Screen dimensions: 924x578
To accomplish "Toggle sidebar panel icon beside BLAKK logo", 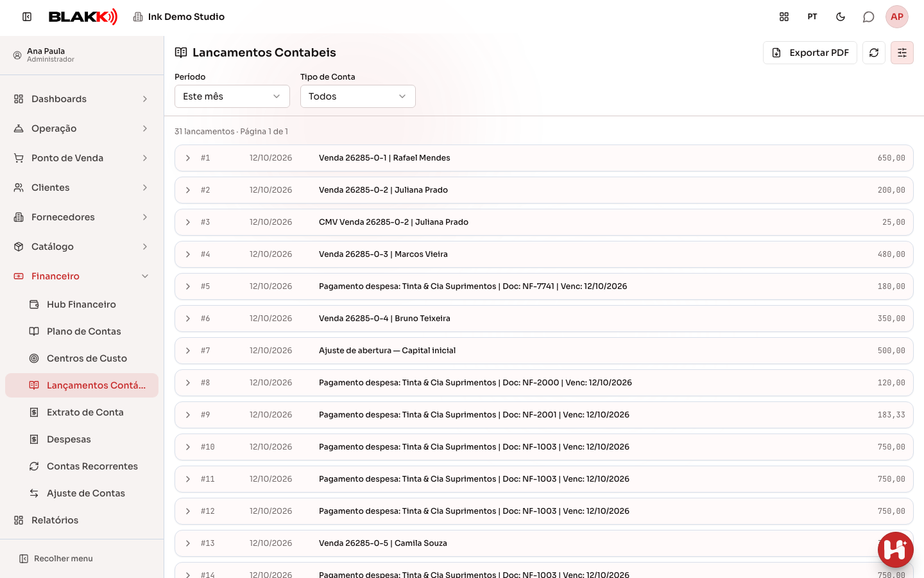I will (x=27, y=17).
